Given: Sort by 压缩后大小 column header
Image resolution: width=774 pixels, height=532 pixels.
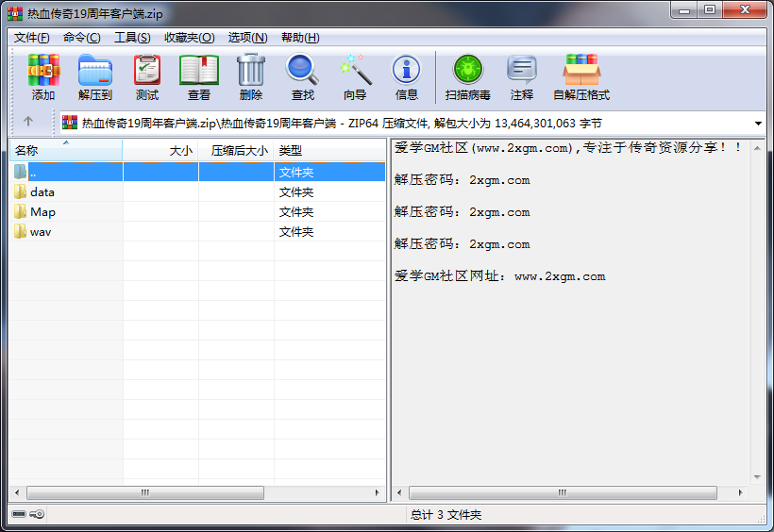Looking at the screenshot, I should pos(236,151).
